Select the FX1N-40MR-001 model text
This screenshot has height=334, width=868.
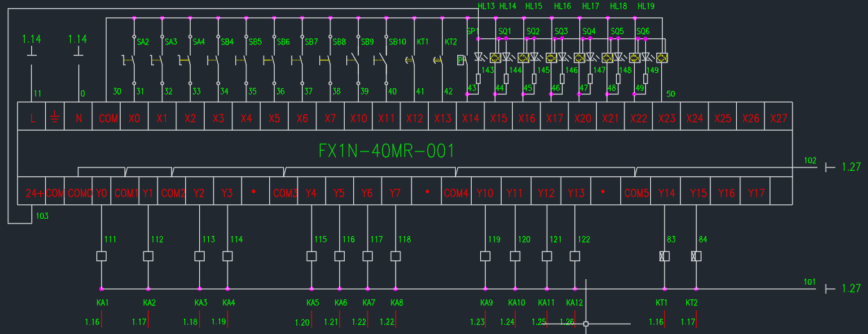(386, 151)
